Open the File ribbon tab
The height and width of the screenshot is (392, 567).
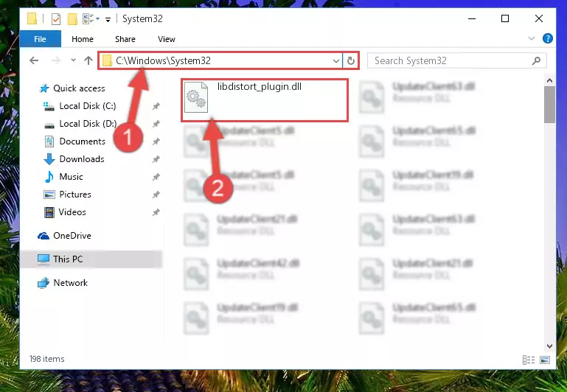(40, 39)
